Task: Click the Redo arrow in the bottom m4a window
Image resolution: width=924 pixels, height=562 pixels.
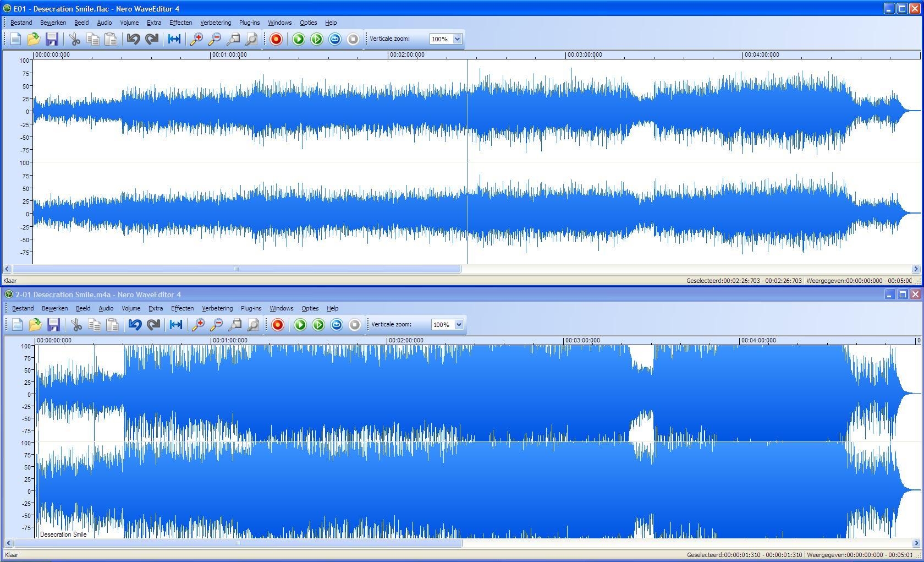Action: [153, 325]
